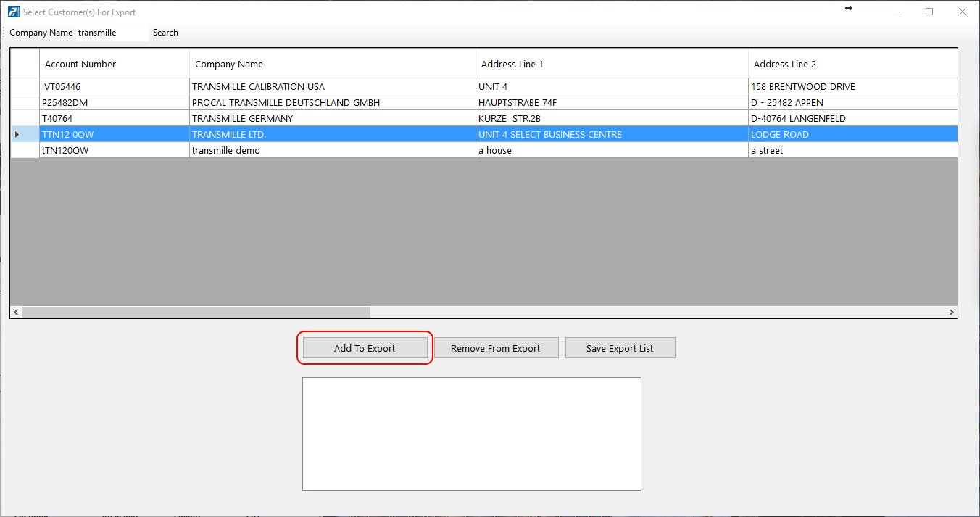Select account number IVT05446 cell
This screenshot has width=980, height=517.
point(115,86)
